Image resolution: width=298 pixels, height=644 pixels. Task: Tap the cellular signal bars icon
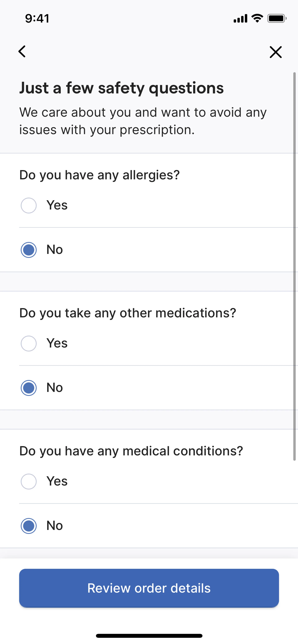pyautogui.click(x=240, y=18)
